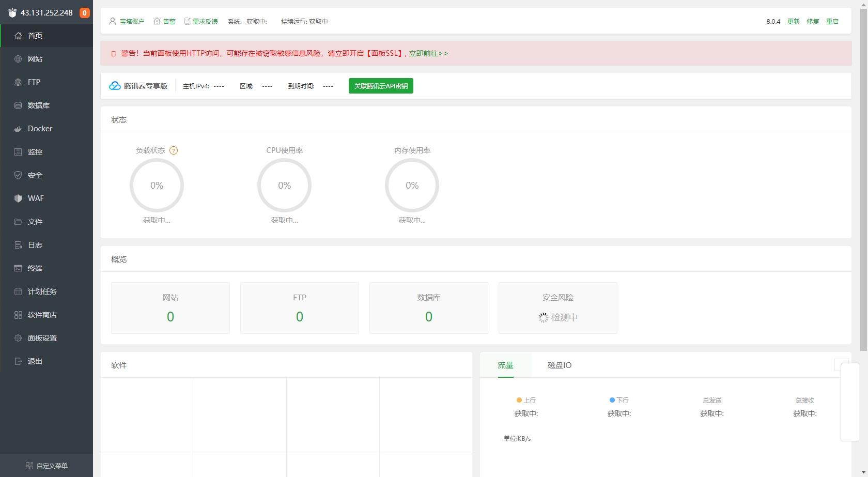Click the 修复 repair link
Screen dimensions: 868x477
click(813, 22)
